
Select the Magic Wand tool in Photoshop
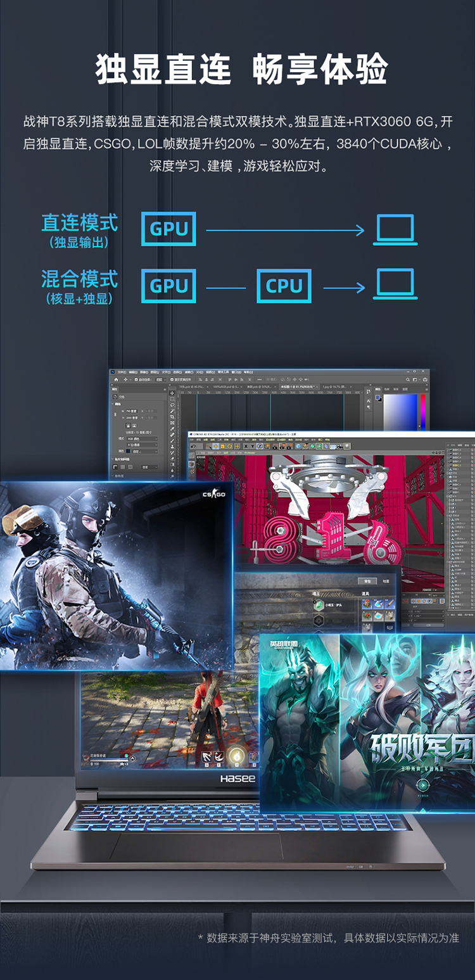pos(172,410)
